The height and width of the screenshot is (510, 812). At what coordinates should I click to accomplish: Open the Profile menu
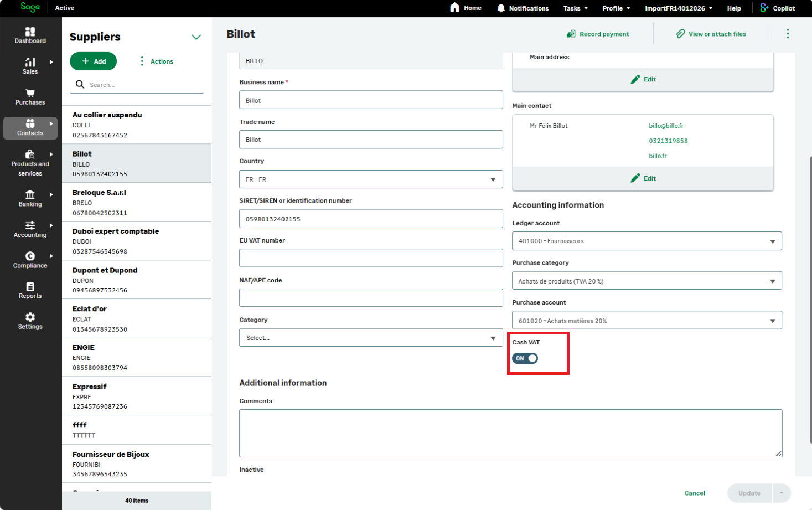[616, 8]
